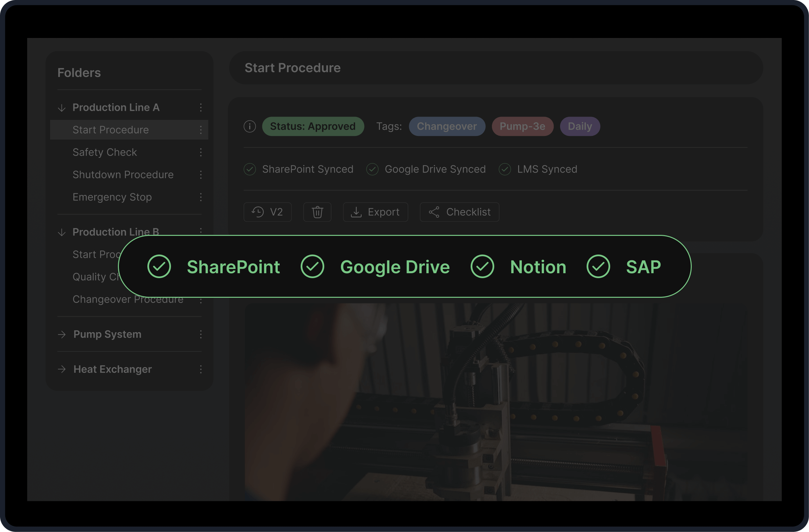809x532 pixels.
Task: Select Shutdown Procedure in folder list
Action: coord(123,175)
